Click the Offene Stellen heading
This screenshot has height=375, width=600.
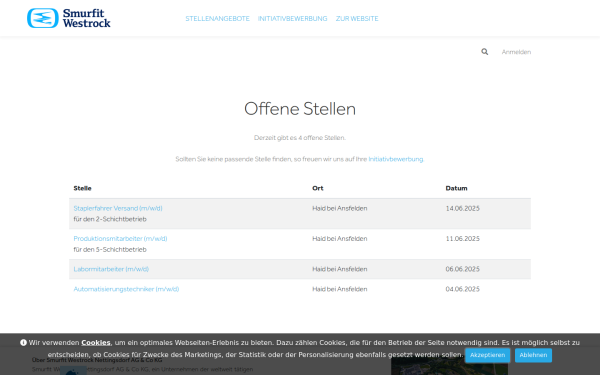coord(300,109)
